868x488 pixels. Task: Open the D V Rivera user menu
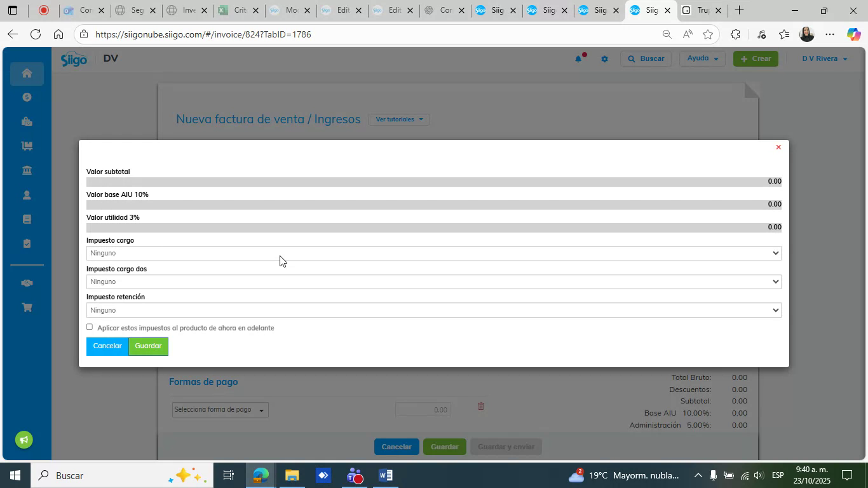[824, 58]
